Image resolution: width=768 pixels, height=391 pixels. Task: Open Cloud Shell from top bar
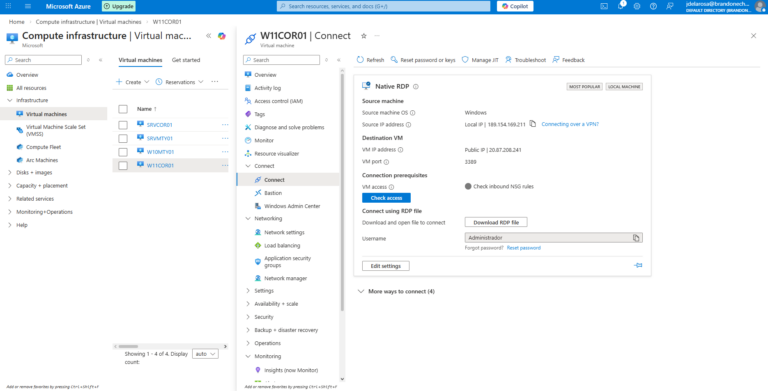coord(604,6)
